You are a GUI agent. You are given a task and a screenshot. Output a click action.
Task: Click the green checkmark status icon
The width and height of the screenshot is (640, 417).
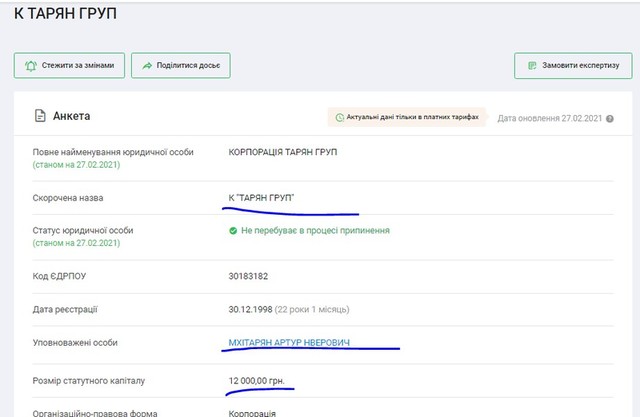233,230
